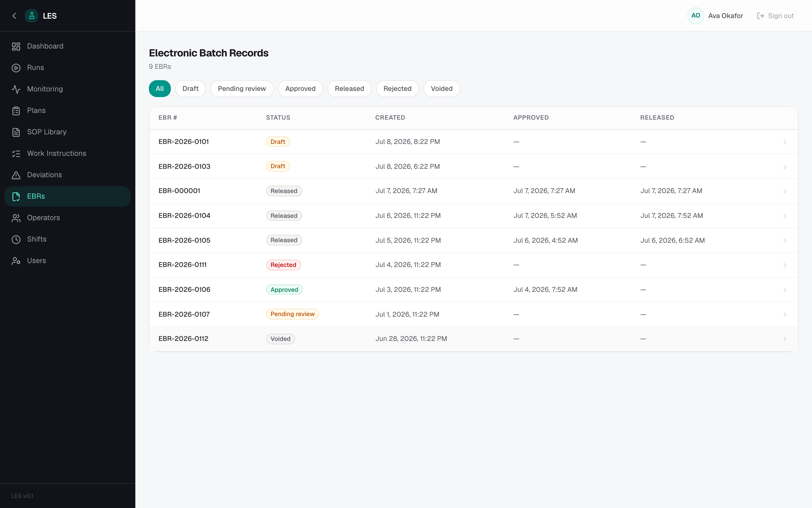Click the EBR-000001 record number

pos(179,191)
